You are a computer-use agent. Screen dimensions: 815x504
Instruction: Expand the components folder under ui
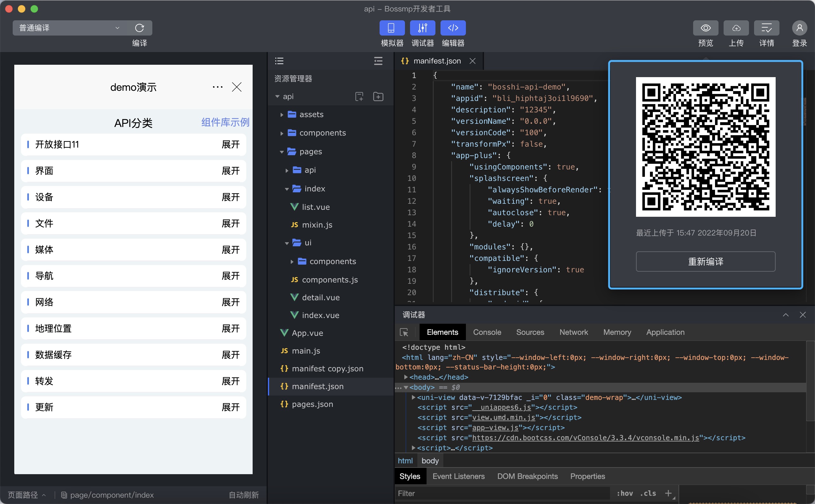(292, 262)
